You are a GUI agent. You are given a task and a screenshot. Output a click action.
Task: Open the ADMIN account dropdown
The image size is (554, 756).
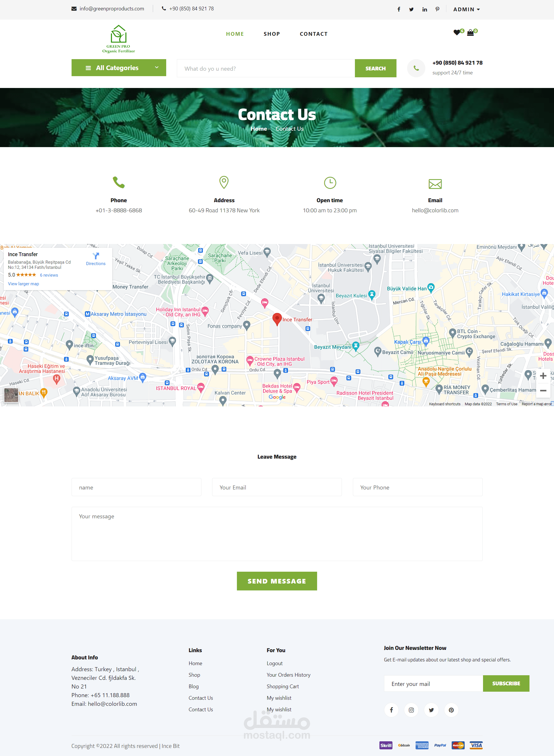(x=466, y=10)
